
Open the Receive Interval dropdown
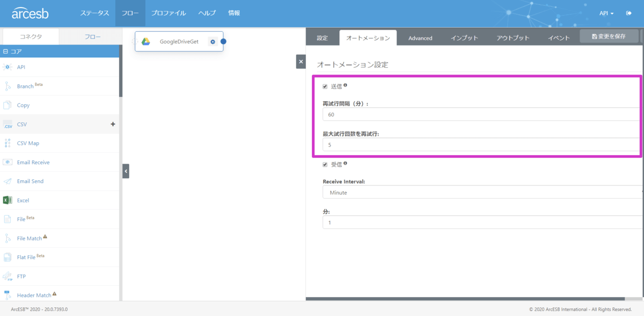[x=482, y=193]
